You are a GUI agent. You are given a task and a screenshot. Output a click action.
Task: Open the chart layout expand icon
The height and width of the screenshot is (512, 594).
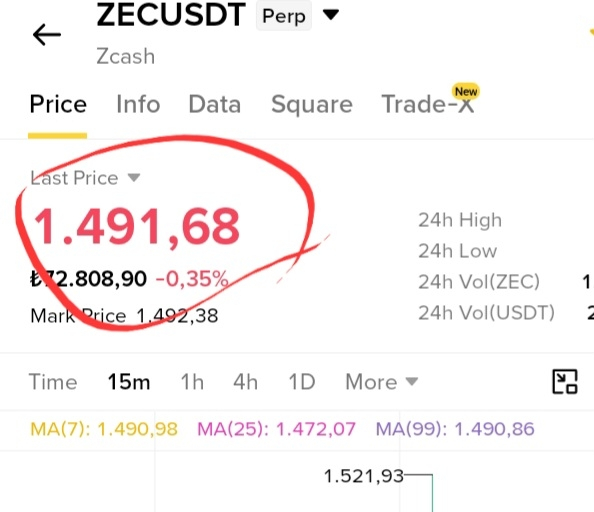pos(565,381)
